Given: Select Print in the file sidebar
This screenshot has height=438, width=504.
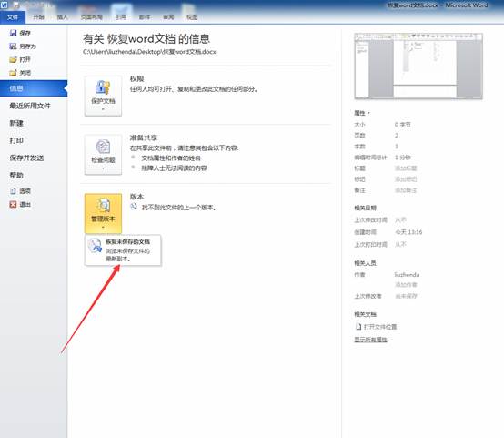Looking at the screenshot, I should click(16, 140).
